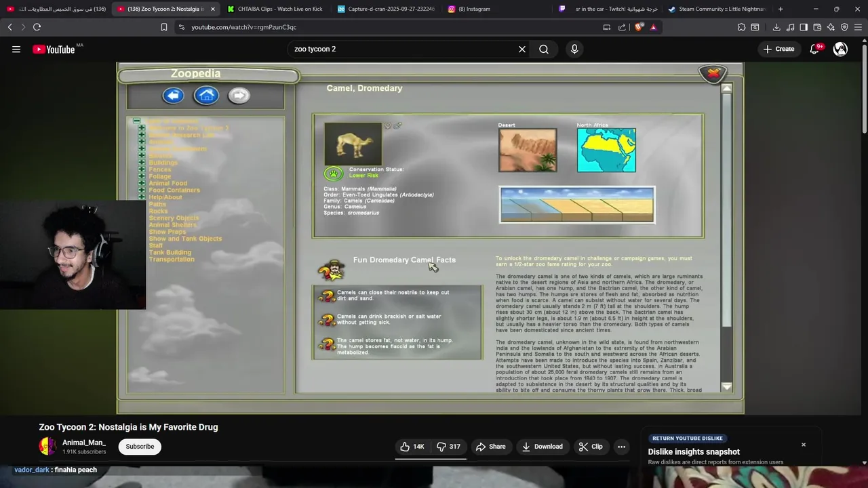Expand the Food Containers tree node
Screen dimensions: 868x488
pos(142,190)
